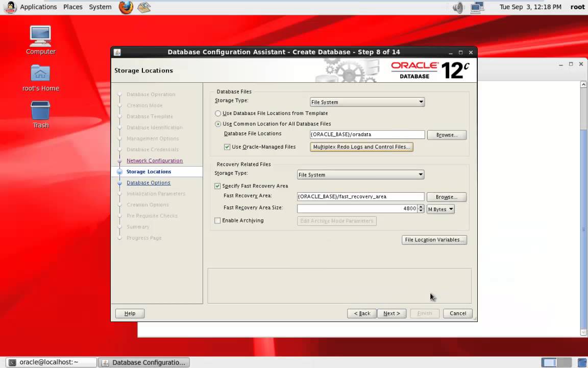The height and width of the screenshot is (368, 588).
Task: Open the Applications menu
Action: (38, 7)
